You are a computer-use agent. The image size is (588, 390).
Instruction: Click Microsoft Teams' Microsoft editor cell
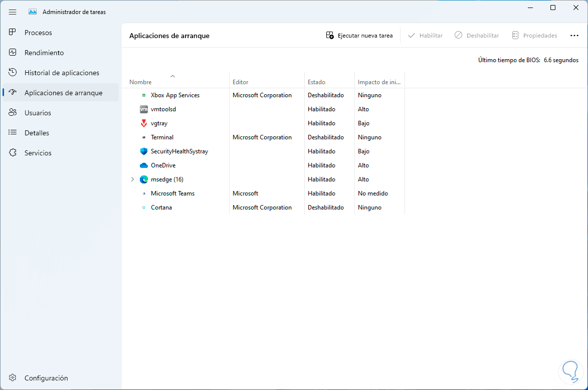click(x=245, y=193)
